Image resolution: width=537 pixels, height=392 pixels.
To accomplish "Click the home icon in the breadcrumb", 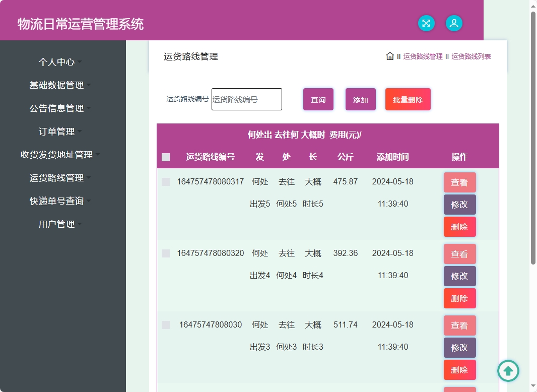I will point(390,56).
